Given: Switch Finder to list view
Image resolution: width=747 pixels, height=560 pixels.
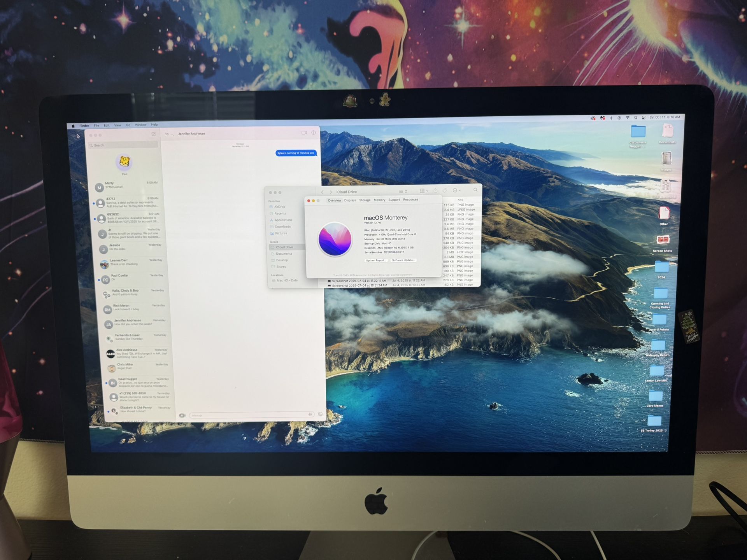Looking at the screenshot, I should (400, 191).
